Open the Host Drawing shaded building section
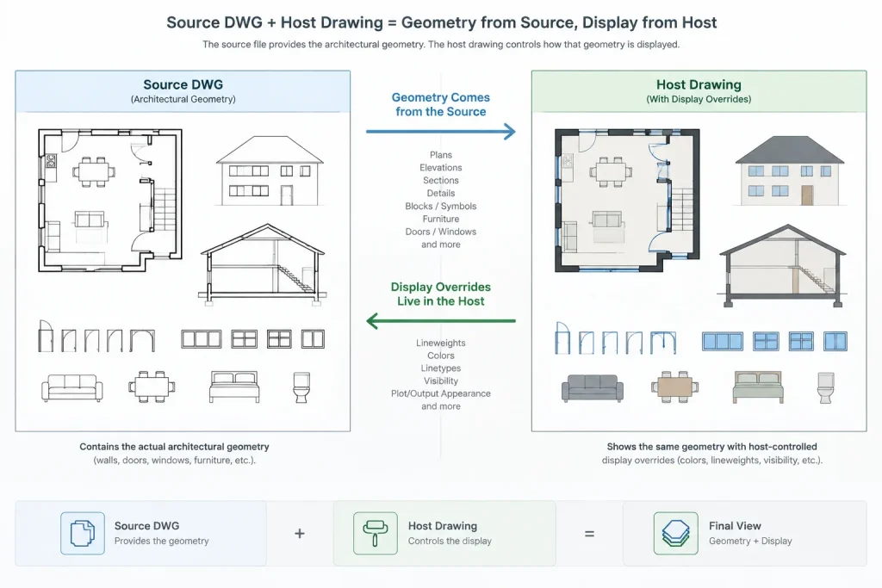 pos(783,266)
